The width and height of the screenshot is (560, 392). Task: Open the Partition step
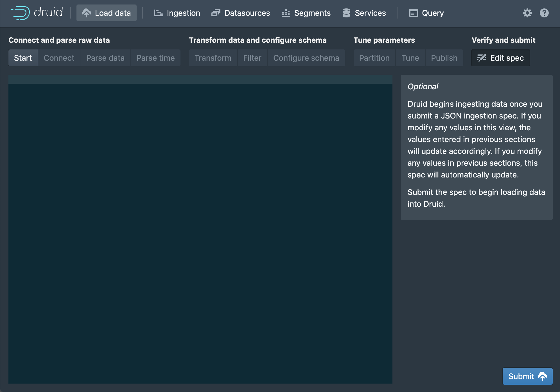(374, 58)
